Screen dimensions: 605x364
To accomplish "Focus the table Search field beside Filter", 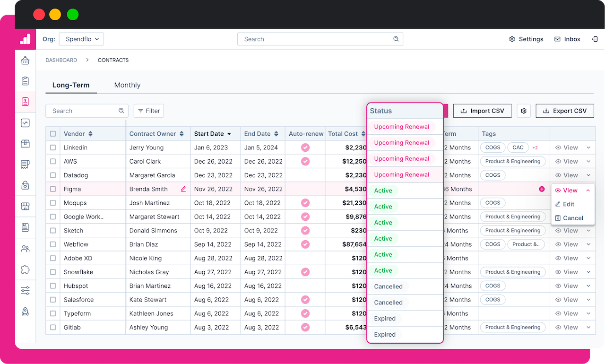I will [87, 111].
